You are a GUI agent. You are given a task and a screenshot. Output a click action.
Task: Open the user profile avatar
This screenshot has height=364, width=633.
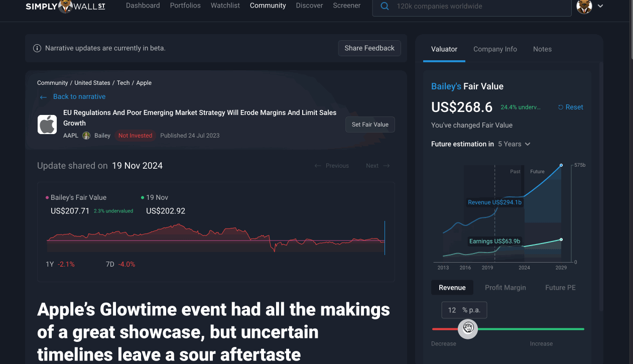coord(584,6)
